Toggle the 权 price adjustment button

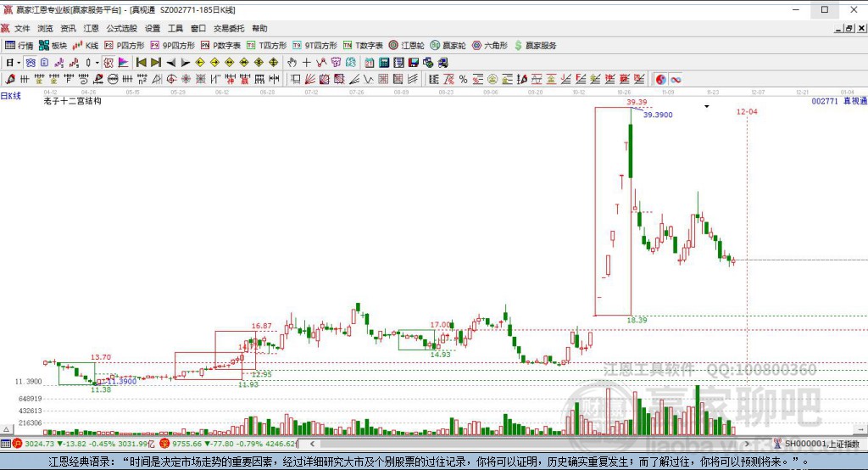pyautogui.click(x=108, y=63)
